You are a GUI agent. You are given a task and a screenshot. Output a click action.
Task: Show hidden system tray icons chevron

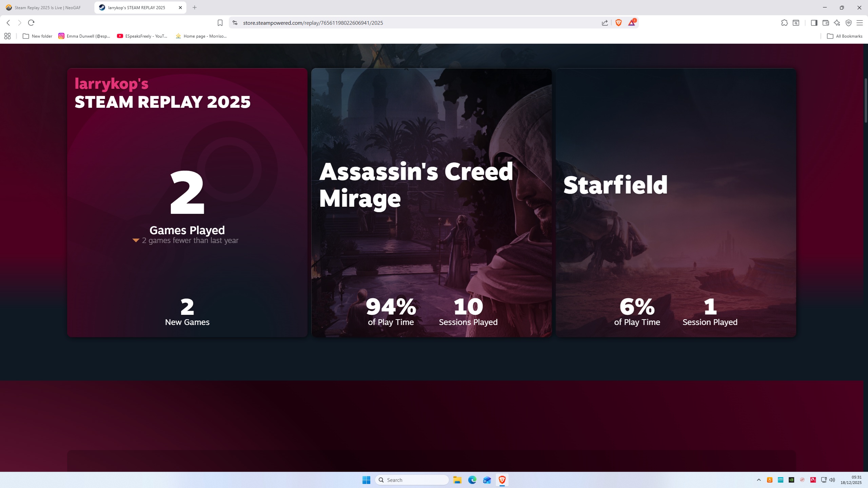pyautogui.click(x=759, y=480)
